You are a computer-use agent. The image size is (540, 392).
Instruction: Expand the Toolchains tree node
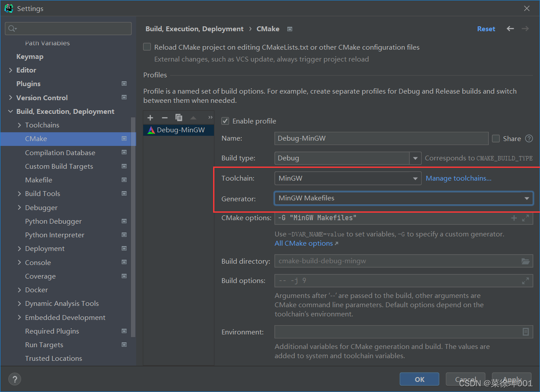19,125
